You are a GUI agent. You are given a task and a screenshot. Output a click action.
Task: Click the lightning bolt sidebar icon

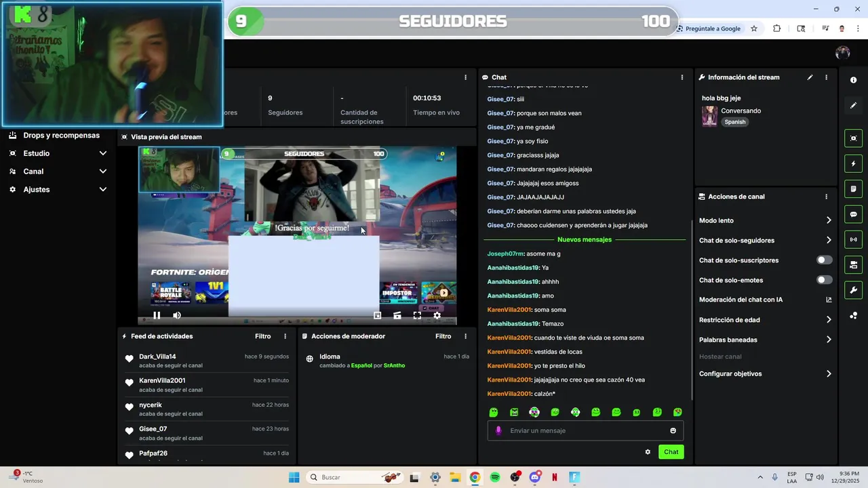pyautogui.click(x=853, y=163)
